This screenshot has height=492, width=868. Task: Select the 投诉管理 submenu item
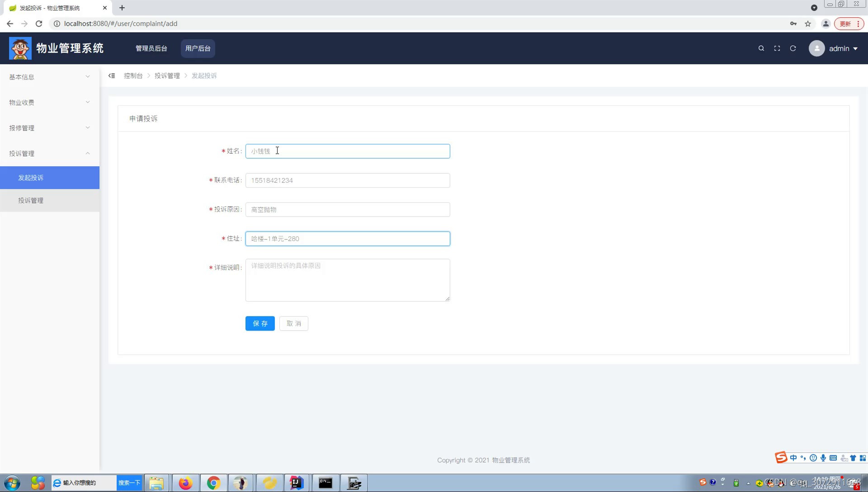50,200
